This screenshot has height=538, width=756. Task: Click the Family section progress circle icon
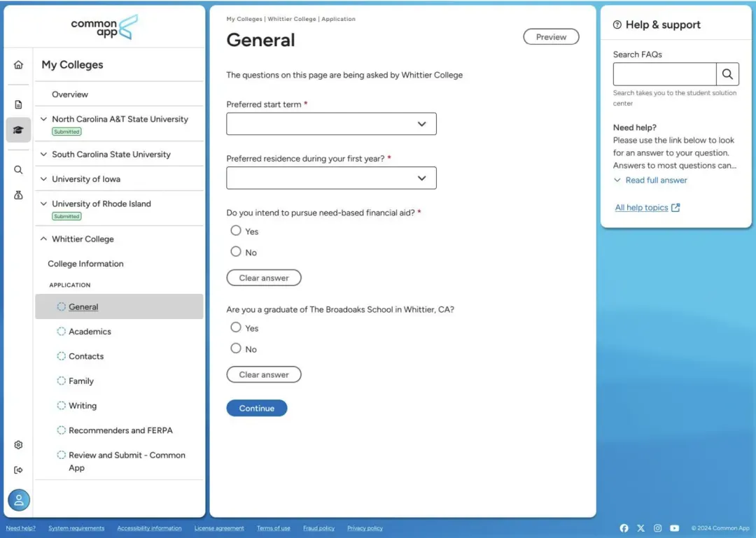pos(61,381)
